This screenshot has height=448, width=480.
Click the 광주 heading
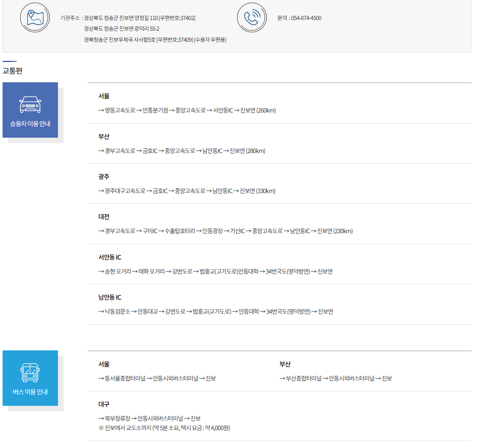pyautogui.click(x=104, y=176)
